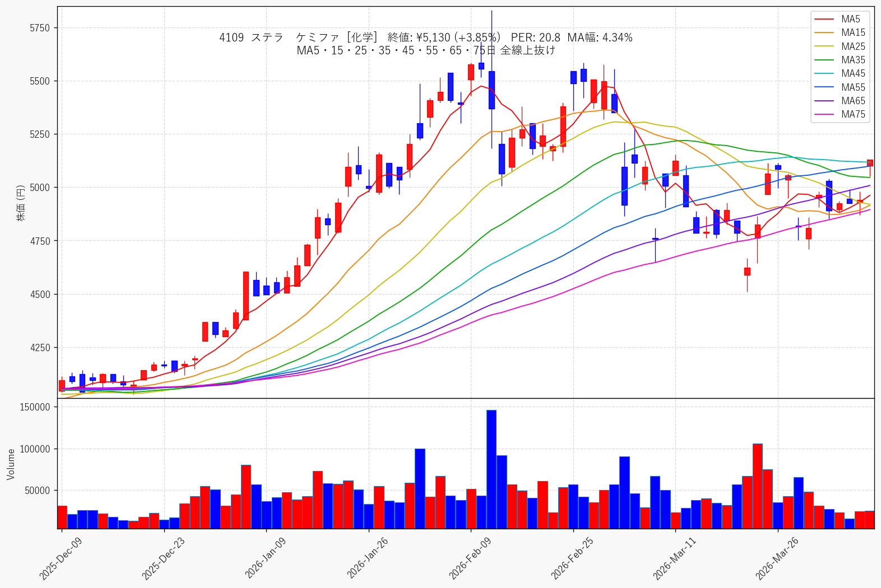Click the 2025-Dec-09 date label

tap(61, 558)
